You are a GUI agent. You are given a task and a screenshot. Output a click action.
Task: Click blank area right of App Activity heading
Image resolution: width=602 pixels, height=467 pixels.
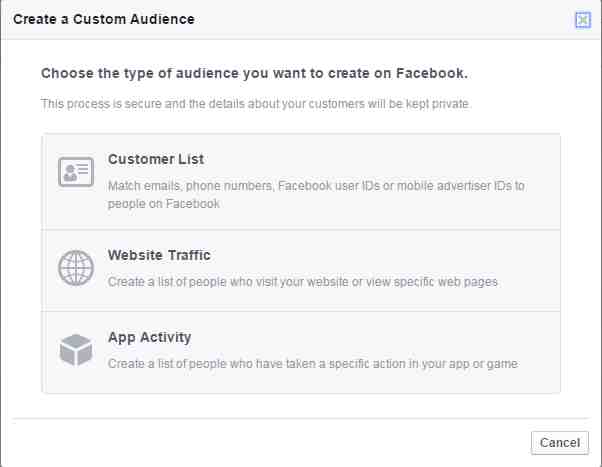[x=372, y=338]
